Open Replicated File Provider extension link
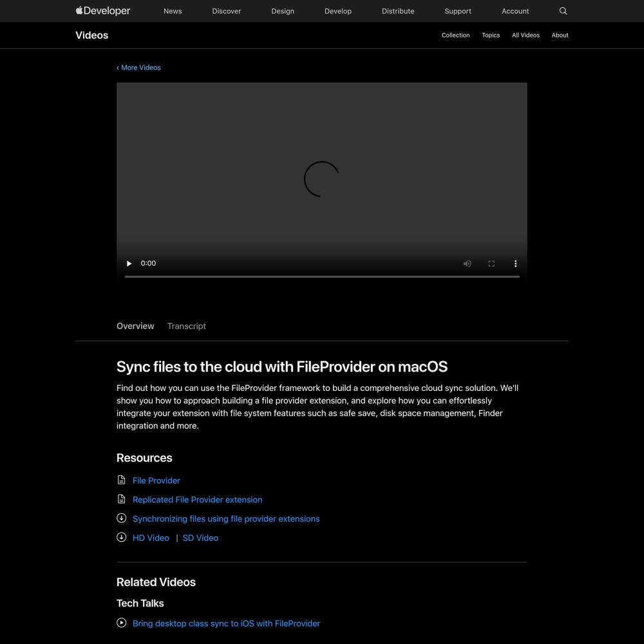Image resolution: width=644 pixels, height=644 pixels. click(197, 500)
